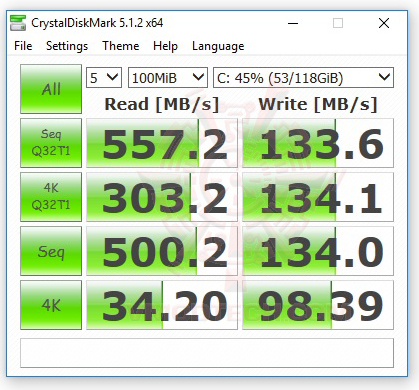Open the Theme menu
This screenshot has width=419, height=390.
point(121,46)
